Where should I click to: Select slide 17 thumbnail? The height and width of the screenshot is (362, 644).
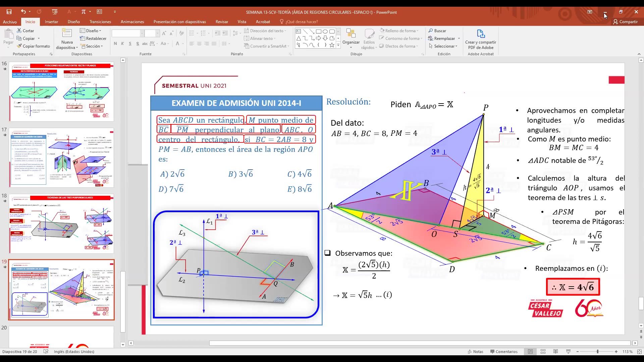coord(61,158)
